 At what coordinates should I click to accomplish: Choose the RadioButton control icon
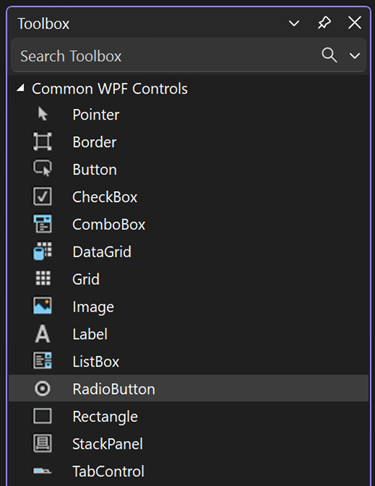(x=42, y=389)
